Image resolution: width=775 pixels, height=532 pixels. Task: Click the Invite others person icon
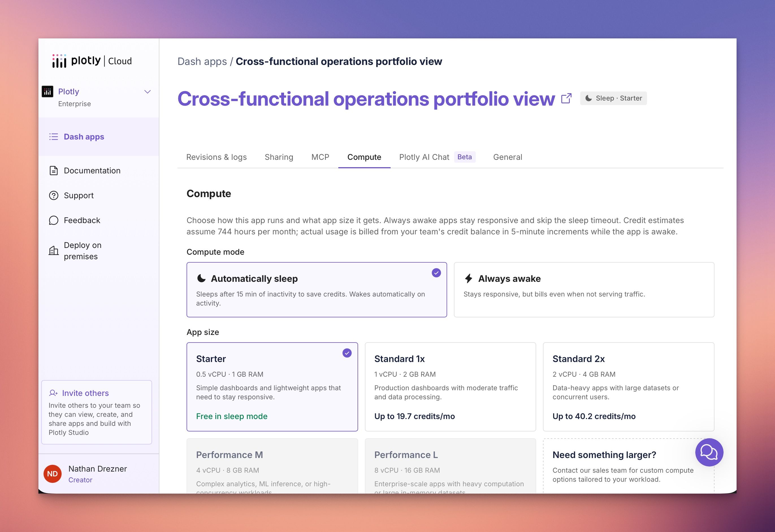tap(53, 393)
